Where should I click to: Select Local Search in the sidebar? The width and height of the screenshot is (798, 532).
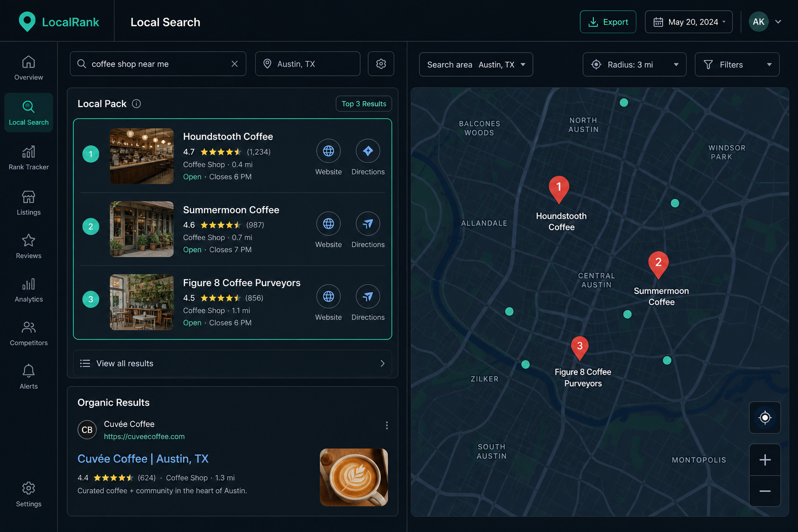(x=29, y=113)
